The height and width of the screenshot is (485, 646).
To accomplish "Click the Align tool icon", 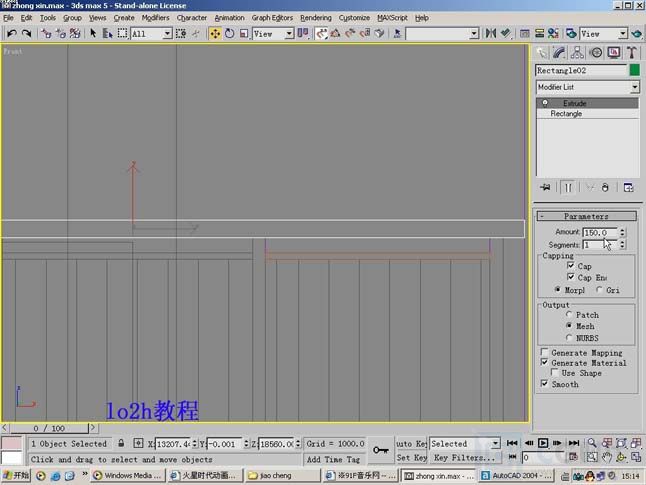I will coord(506,33).
